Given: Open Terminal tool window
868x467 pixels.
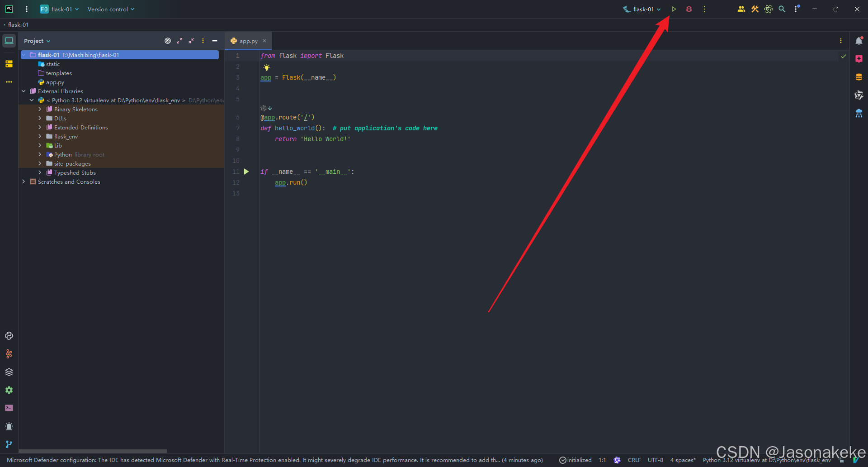Looking at the screenshot, I should [x=9, y=408].
